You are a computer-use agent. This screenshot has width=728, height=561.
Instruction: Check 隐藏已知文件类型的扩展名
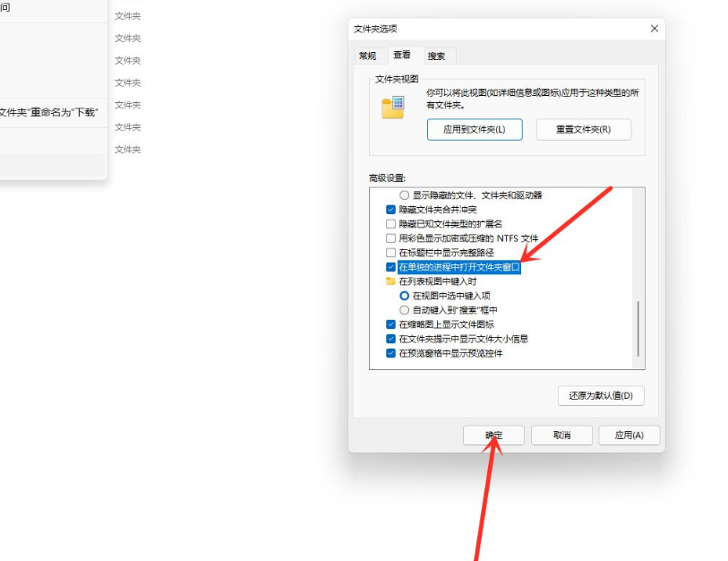pyautogui.click(x=390, y=223)
